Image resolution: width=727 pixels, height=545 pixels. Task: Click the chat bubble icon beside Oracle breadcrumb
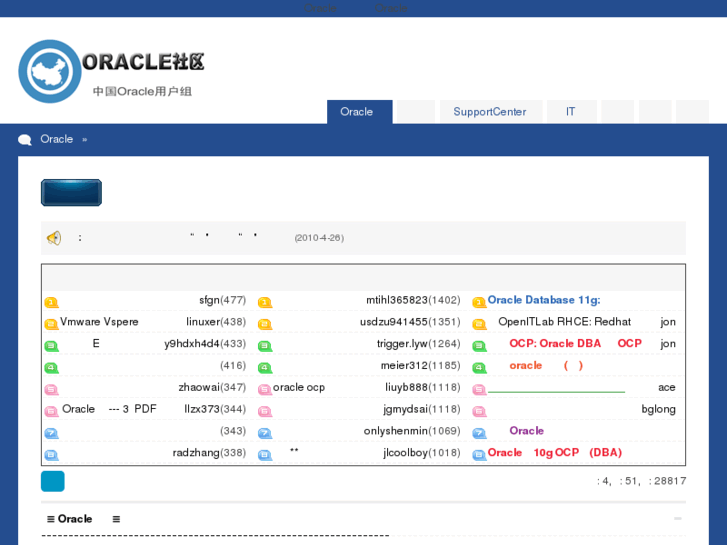(25, 140)
